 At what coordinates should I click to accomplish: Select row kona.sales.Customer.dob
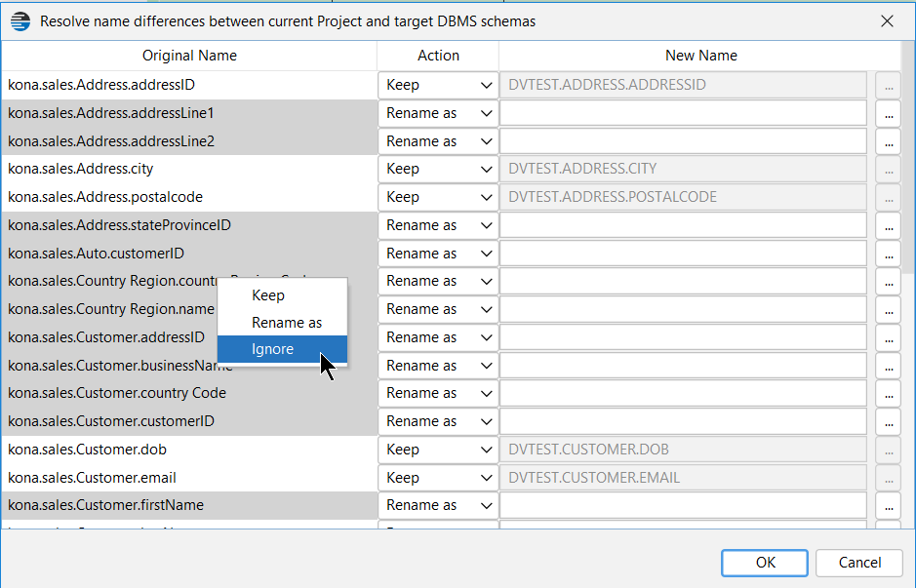point(189,450)
